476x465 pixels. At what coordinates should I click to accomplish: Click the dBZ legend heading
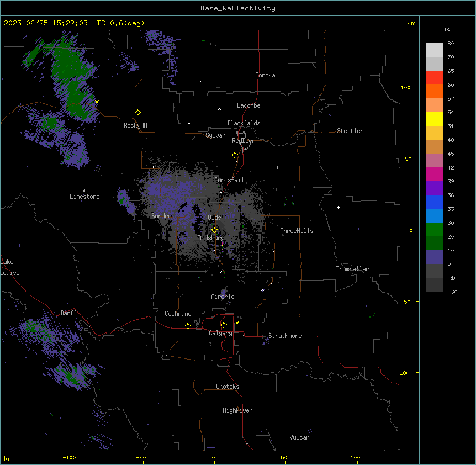447,30
